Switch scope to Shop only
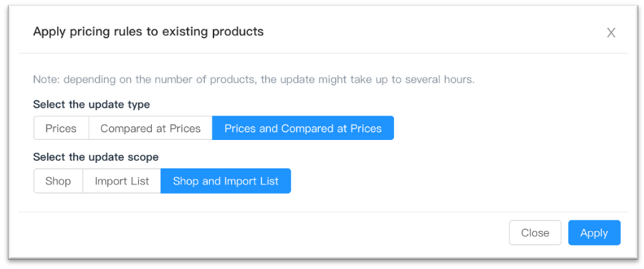 click(58, 181)
